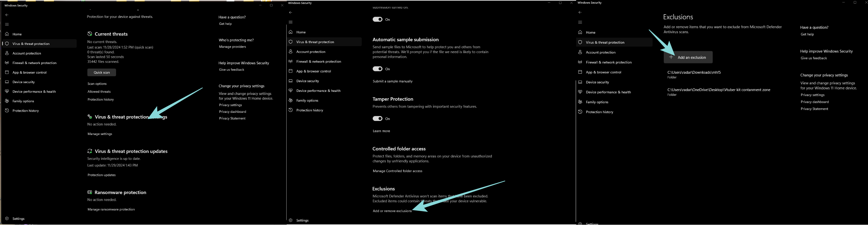This screenshot has width=868, height=225.
Task: Open hamburger menu in middle window
Action: [x=290, y=22]
